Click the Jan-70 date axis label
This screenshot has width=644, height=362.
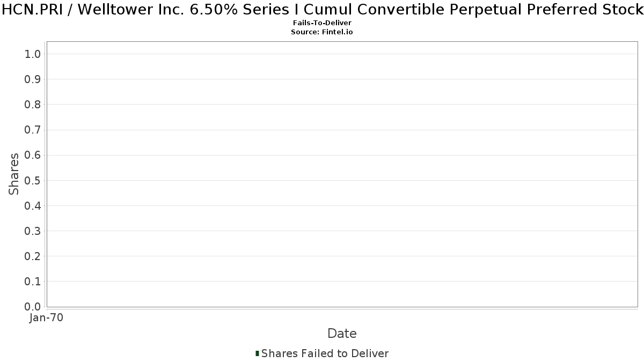(x=46, y=318)
